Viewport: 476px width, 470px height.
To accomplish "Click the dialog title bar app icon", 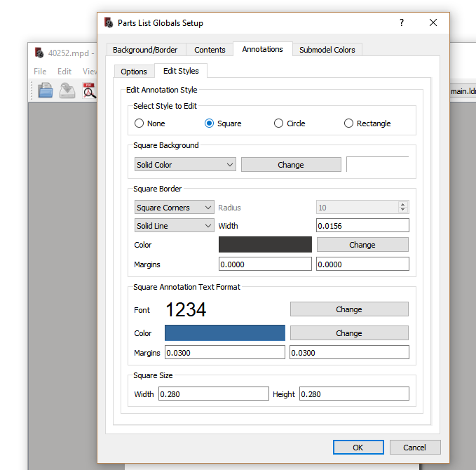I will tap(109, 22).
